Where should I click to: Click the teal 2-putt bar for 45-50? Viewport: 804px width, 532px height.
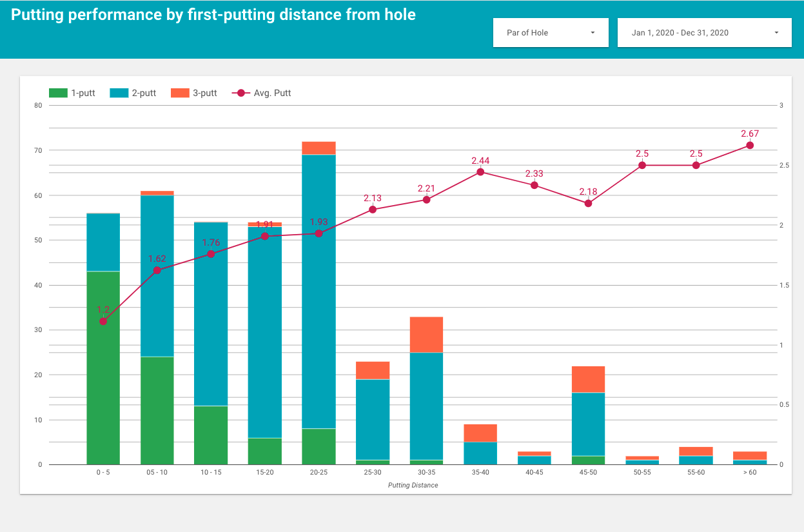(588, 424)
